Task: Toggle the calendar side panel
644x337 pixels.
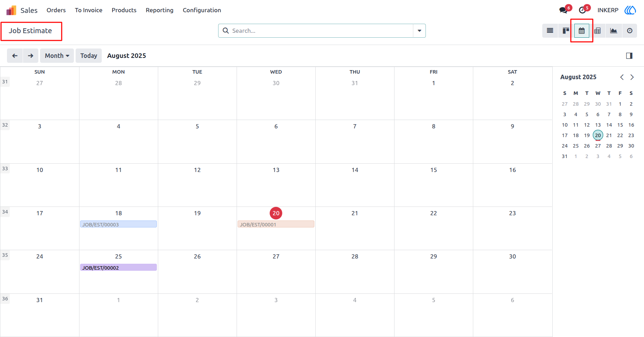Action: point(629,56)
